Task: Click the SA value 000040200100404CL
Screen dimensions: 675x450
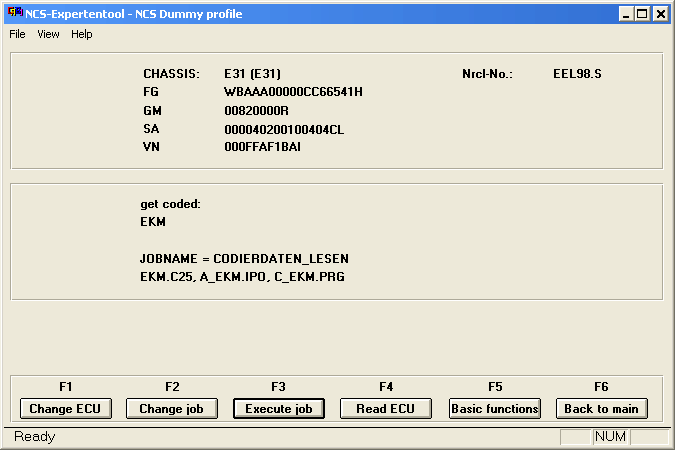Action: [284, 129]
